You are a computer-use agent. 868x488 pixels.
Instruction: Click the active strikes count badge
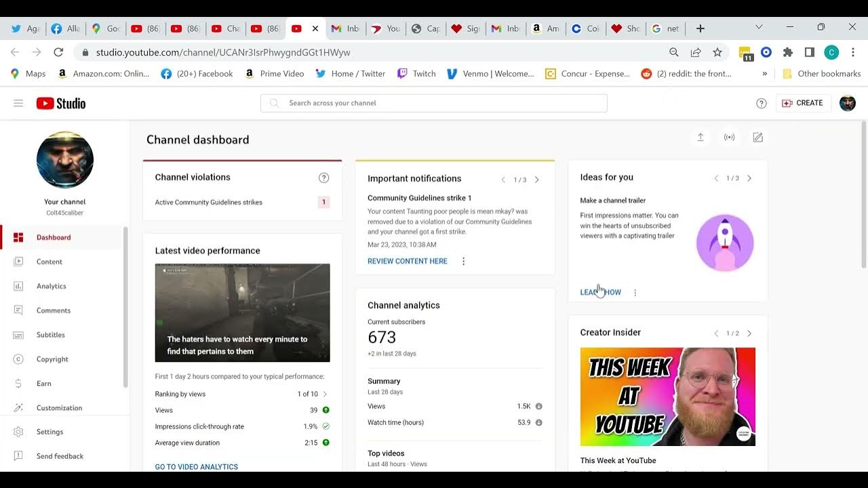pyautogui.click(x=324, y=202)
